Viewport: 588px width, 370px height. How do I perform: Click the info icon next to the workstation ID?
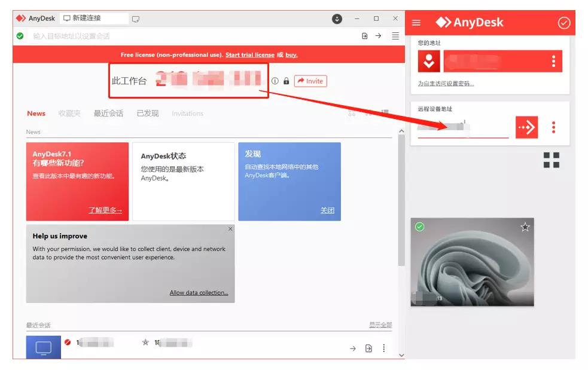pyautogui.click(x=275, y=81)
